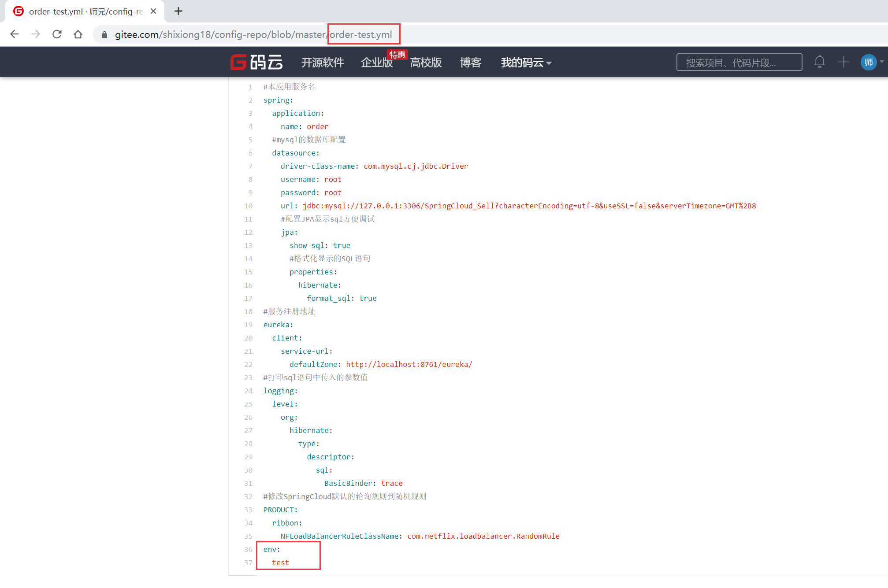Click the jdbc:mysql URL value on line 10
This screenshot has height=588, width=888.
click(529, 206)
